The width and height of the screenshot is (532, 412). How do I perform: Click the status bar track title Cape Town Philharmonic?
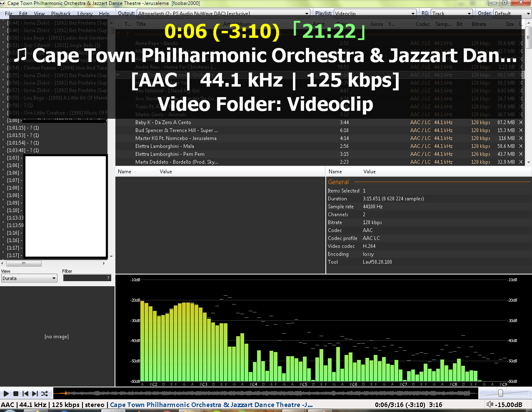[211, 405]
